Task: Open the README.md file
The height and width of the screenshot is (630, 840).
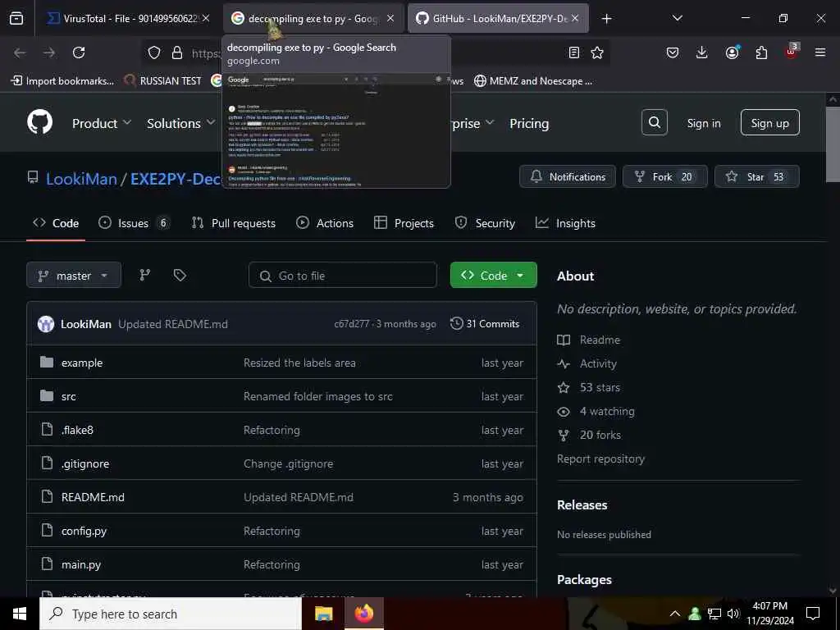Action: click(93, 497)
